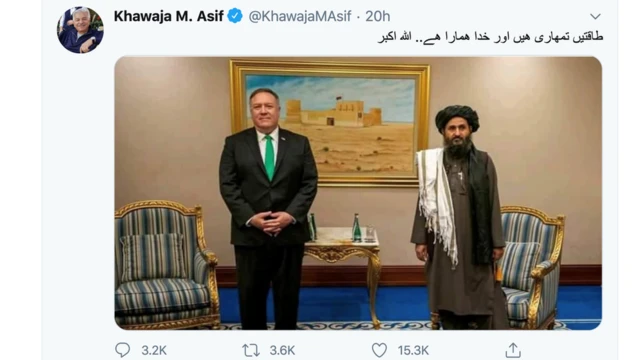Click the right striped armchair in the photo
Screen dimensions: 640x360
[x=531, y=265]
